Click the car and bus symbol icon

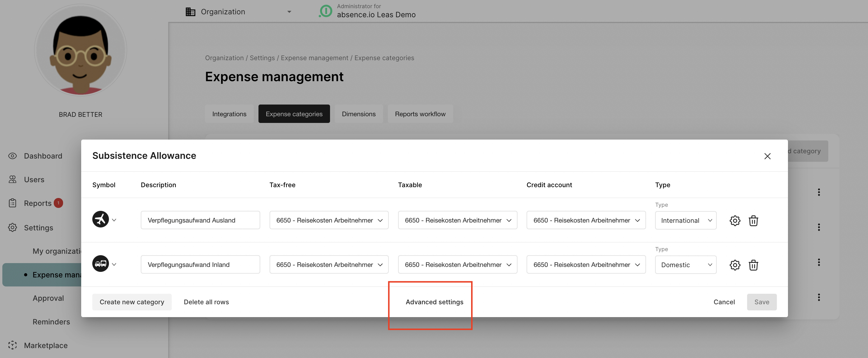pyautogui.click(x=100, y=264)
